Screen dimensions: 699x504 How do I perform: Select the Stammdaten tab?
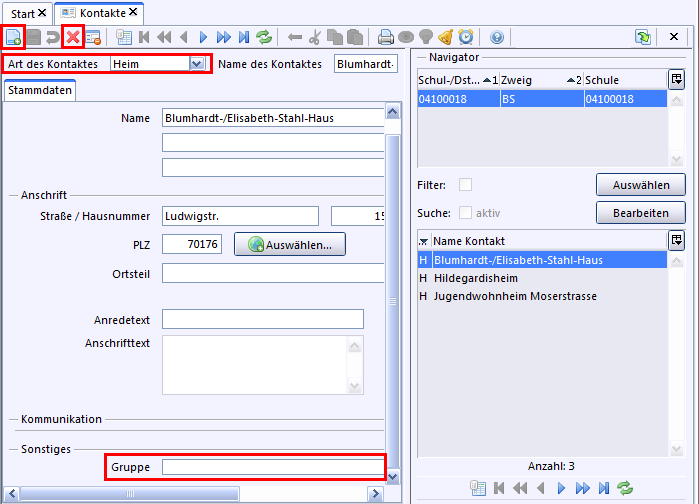(41, 91)
